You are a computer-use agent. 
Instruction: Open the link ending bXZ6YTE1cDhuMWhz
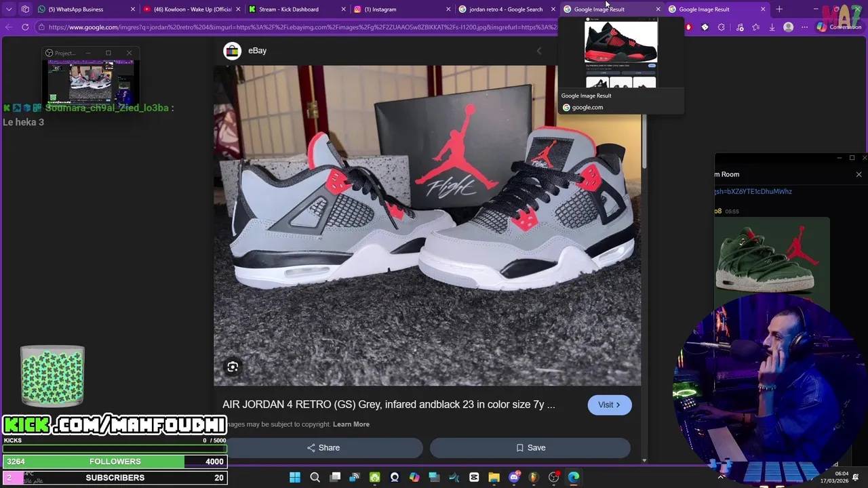point(753,192)
